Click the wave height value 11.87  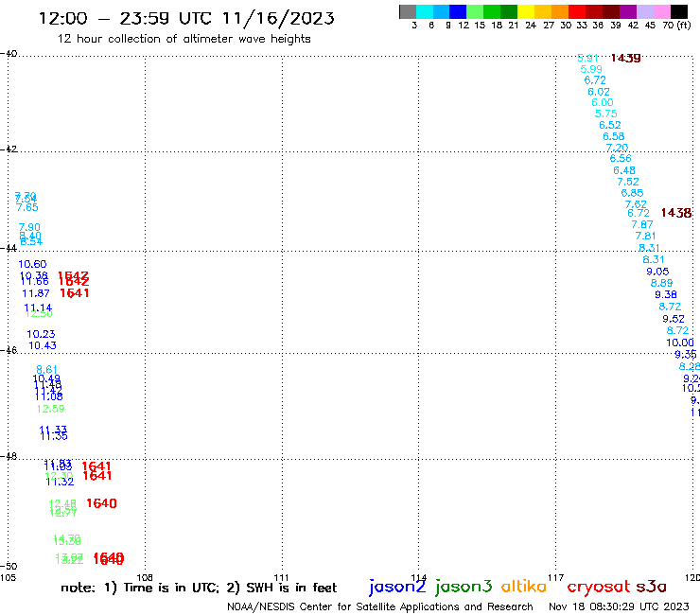[x=36, y=294]
